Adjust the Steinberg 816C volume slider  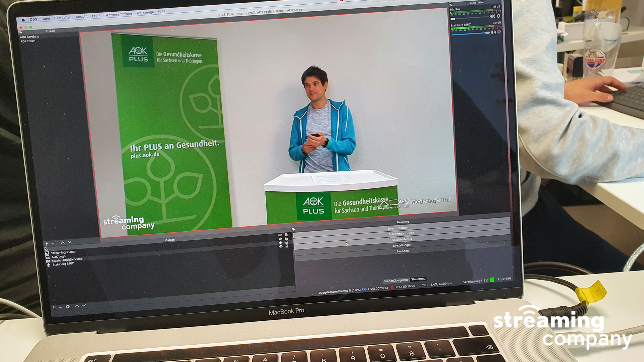point(470,34)
